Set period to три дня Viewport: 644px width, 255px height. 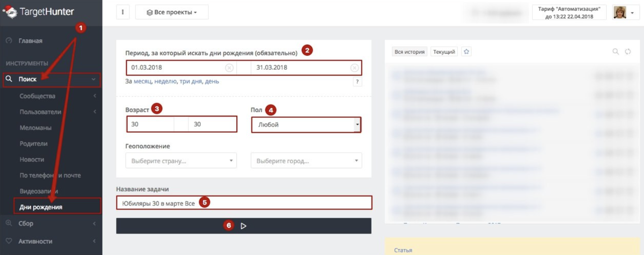(x=191, y=82)
